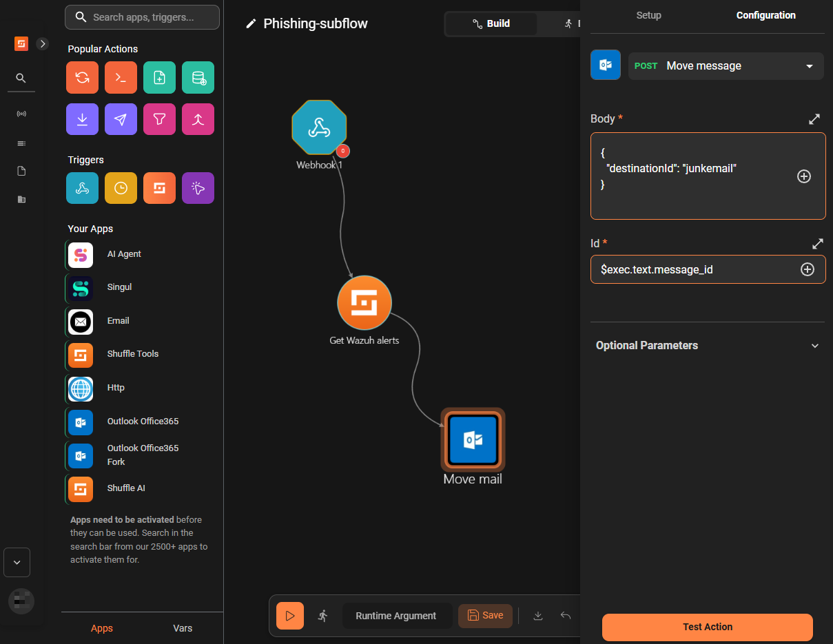833x644 pixels.
Task: Click the Search apps, triggers field
Action: coord(142,17)
